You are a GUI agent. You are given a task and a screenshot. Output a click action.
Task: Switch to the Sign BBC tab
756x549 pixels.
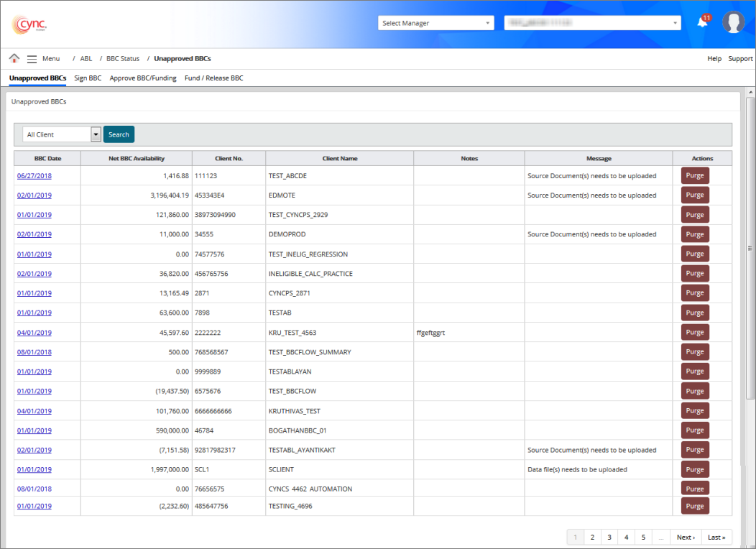(88, 78)
